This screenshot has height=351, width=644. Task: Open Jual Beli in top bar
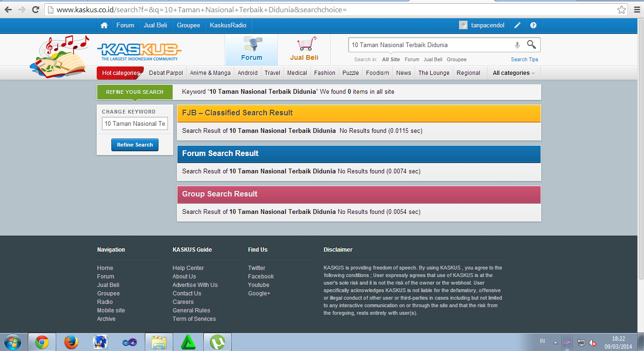click(x=156, y=25)
